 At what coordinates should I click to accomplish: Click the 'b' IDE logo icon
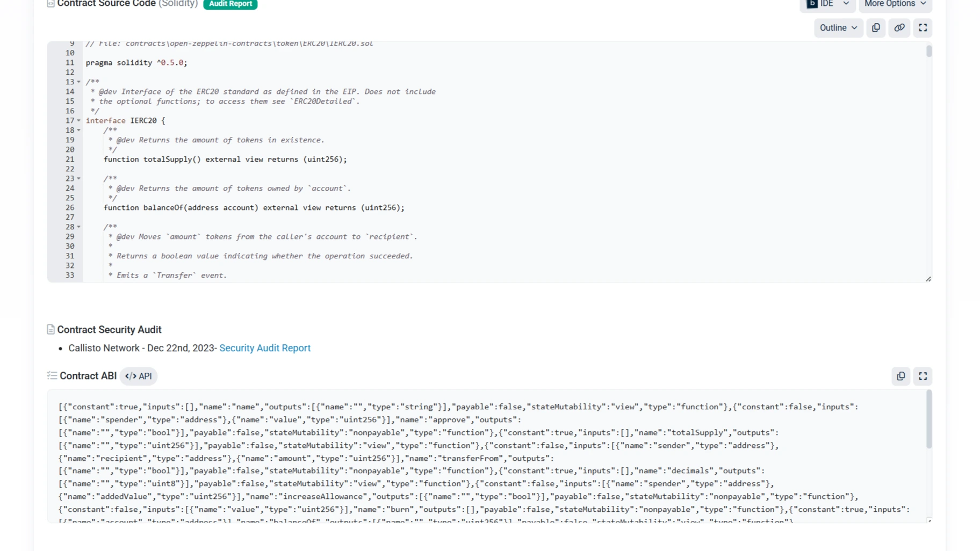pyautogui.click(x=812, y=3)
